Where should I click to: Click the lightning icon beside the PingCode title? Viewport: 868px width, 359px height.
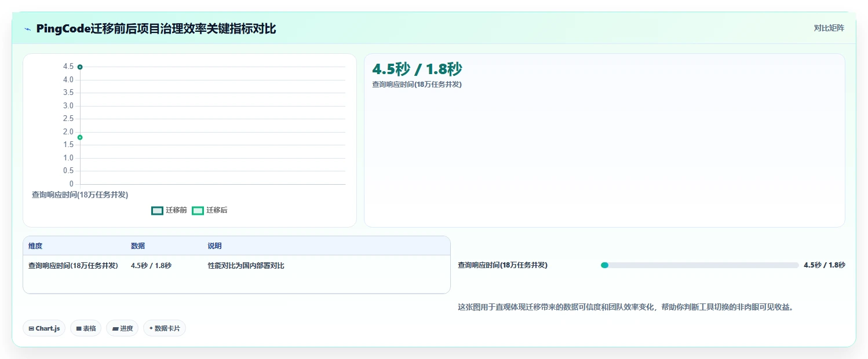(x=28, y=29)
